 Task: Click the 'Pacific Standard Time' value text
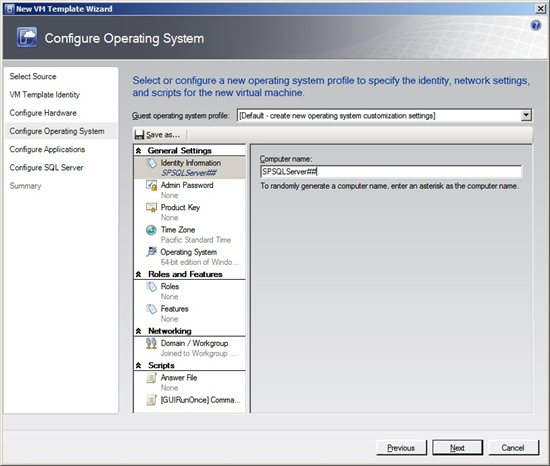pos(196,240)
